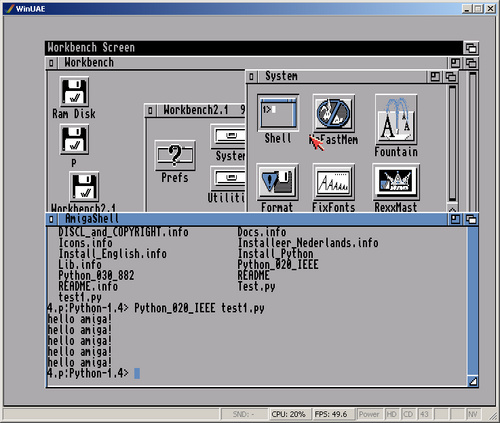Click the Workbench2.1 window title bar
The height and width of the screenshot is (423, 500).
tap(201, 110)
